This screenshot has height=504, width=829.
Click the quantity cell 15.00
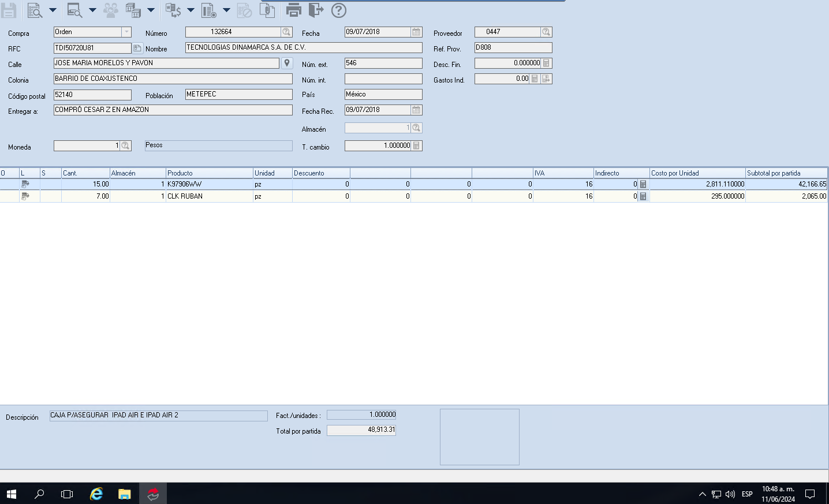[x=85, y=184]
